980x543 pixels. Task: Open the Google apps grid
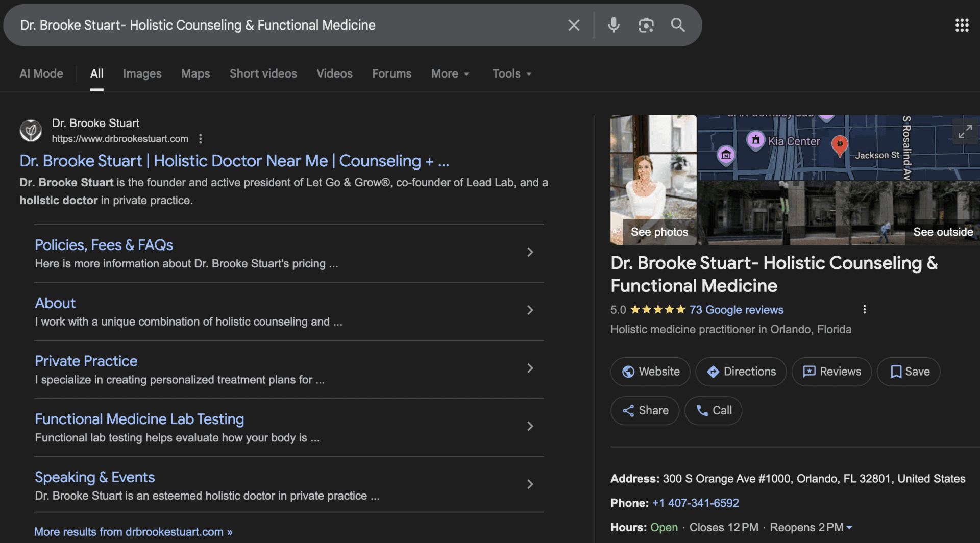click(962, 25)
